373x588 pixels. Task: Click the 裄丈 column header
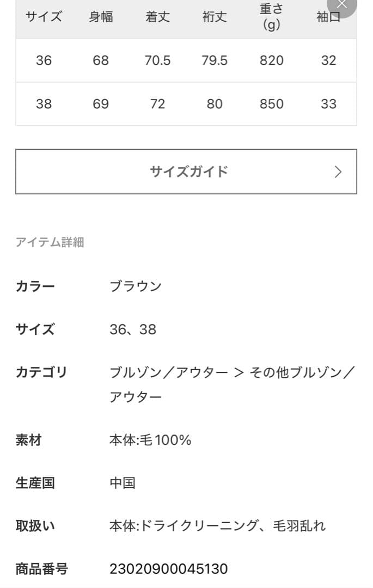click(x=215, y=17)
